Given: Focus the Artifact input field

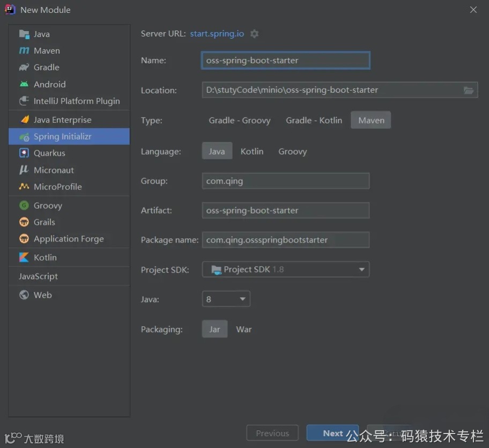Looking at the screenshot, I should pyautogui.click(x=286, y=210).
